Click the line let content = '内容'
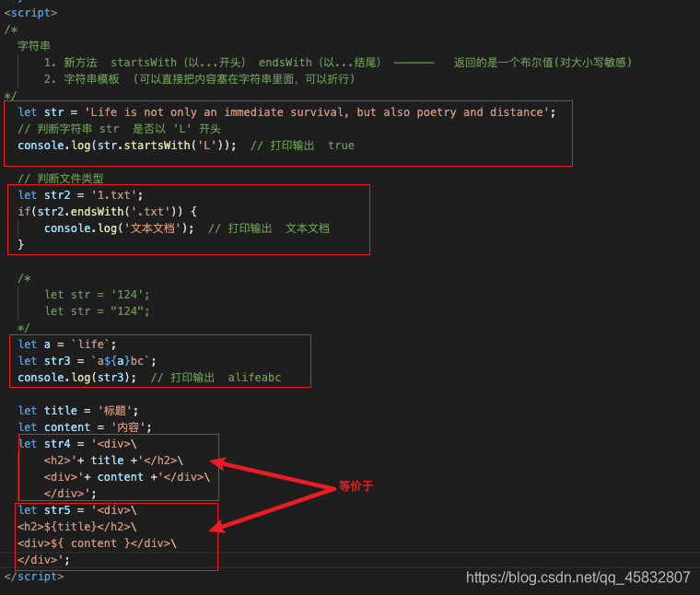700x595 pixels. [x=85, y=427]
